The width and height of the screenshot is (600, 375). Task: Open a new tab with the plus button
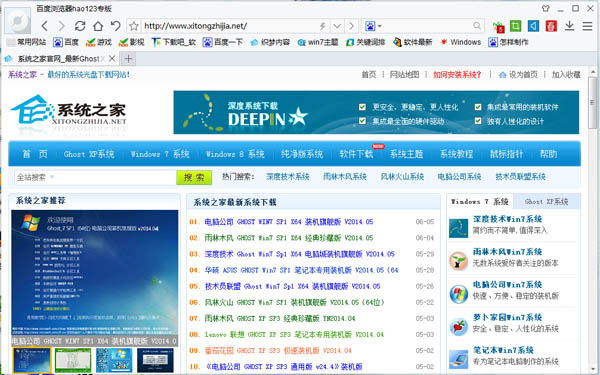point(128,59)
